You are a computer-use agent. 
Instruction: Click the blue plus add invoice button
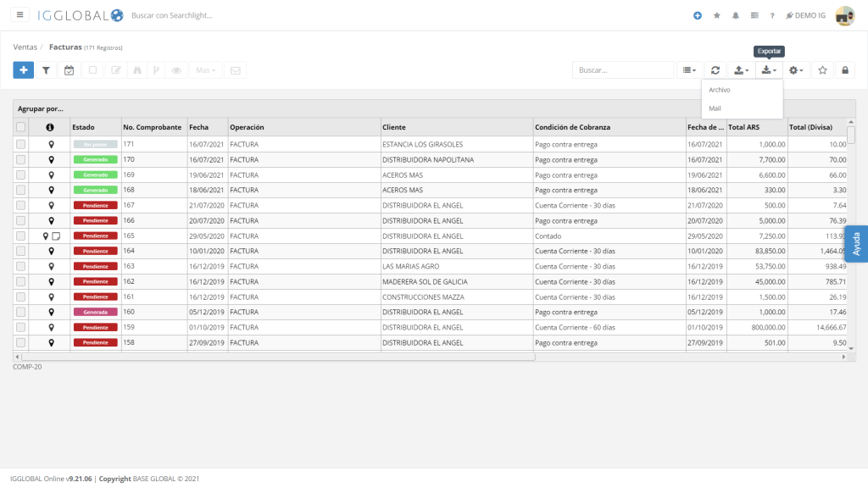tap(23, 70)
